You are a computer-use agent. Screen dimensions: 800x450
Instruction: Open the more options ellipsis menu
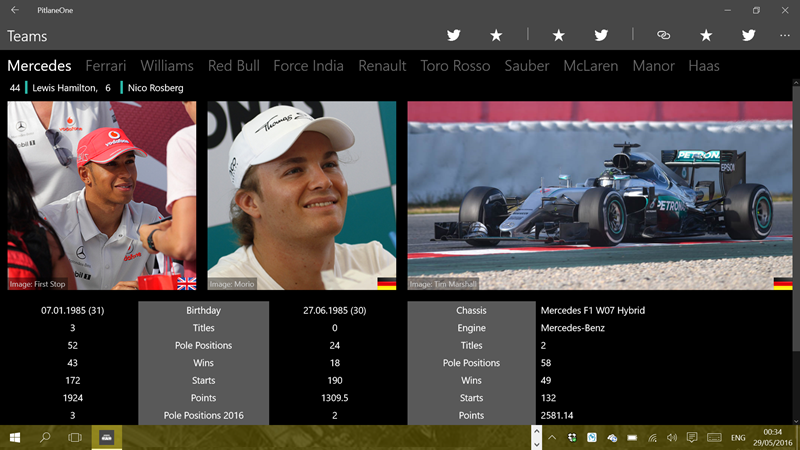pos(785,35)
